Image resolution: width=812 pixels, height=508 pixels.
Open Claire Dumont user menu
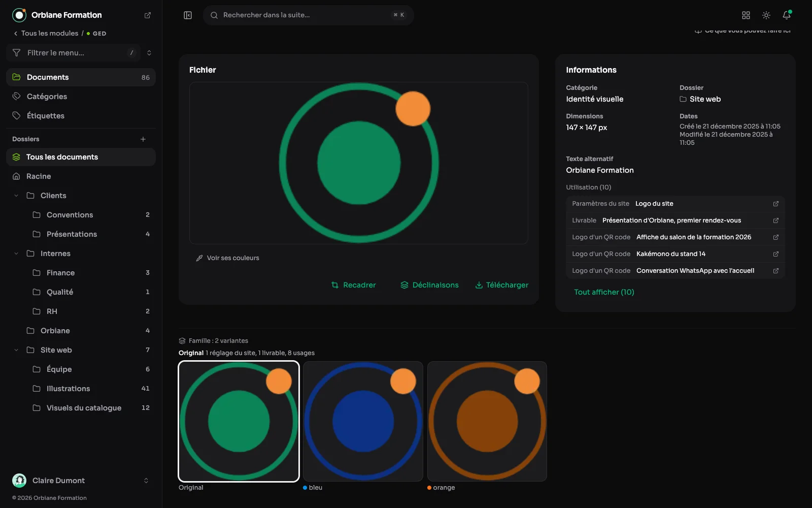(81, 481)
